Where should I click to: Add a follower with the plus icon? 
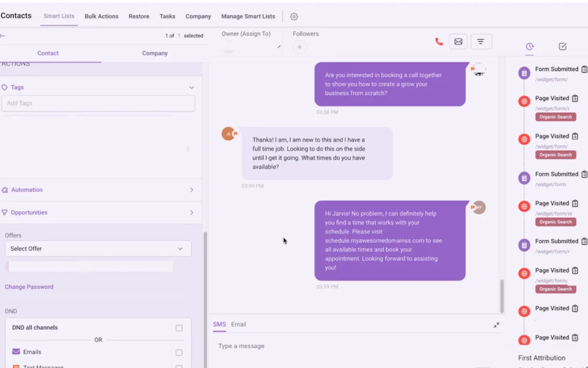pos(300,47)
